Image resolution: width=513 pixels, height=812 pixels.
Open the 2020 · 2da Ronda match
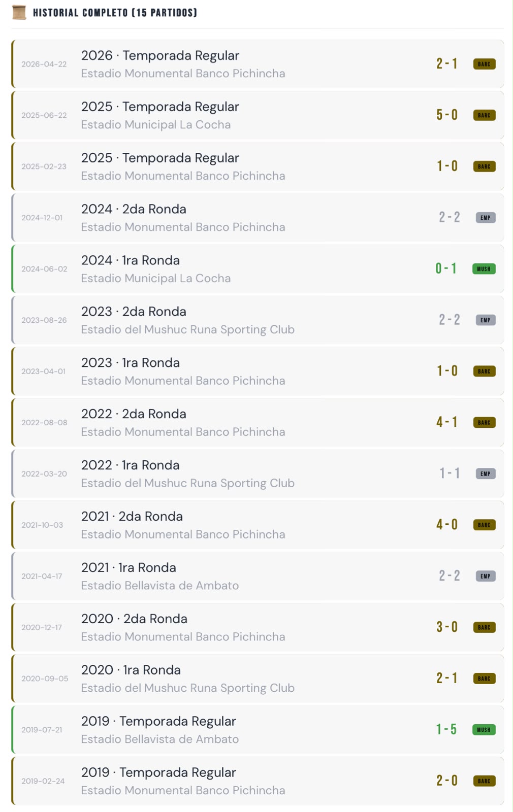pyautogui.click(x=258, y=627)
